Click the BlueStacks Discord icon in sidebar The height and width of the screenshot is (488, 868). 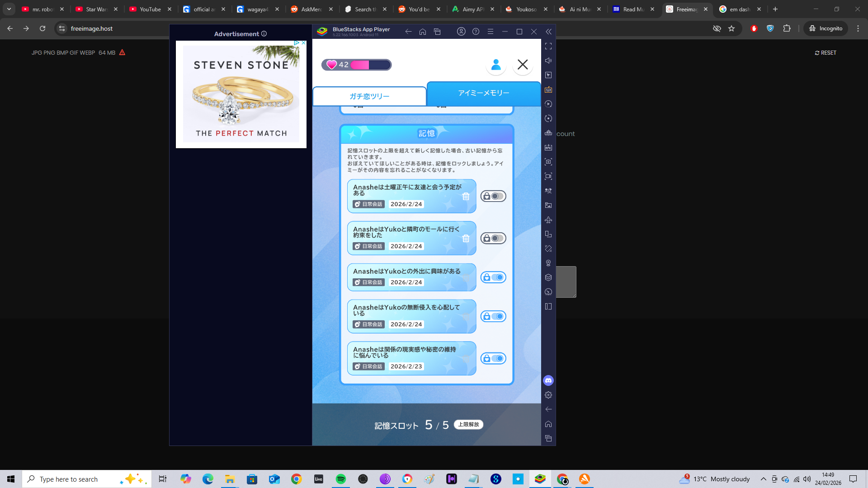tap(548, 380)
